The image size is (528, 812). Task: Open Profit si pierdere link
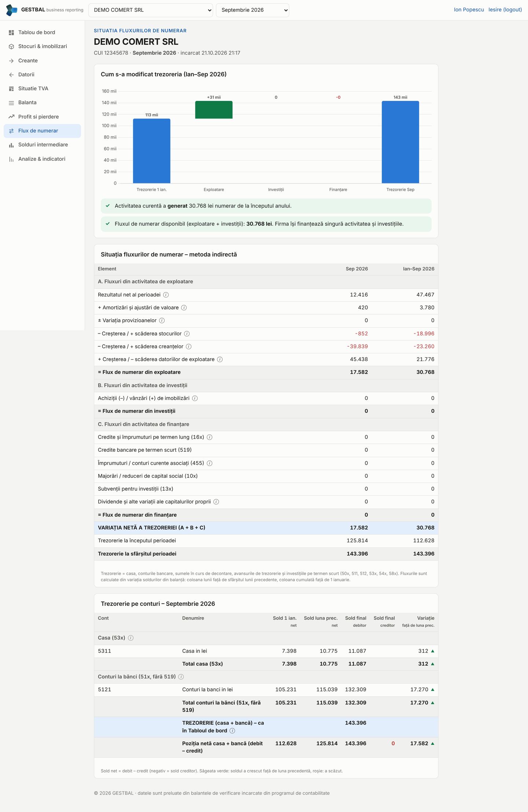43,117
